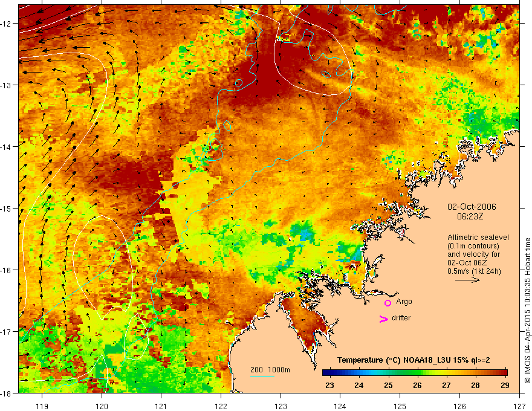This screenshot has width=532, height=411.
Task: Click the longitude axis label 122
Action: pos(221,406)
